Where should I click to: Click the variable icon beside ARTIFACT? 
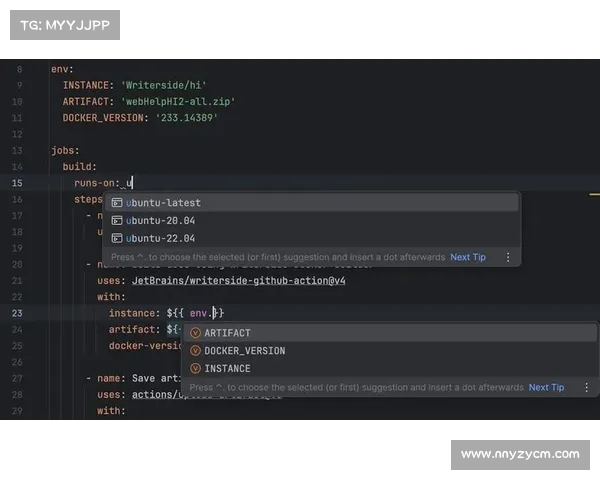195,333
